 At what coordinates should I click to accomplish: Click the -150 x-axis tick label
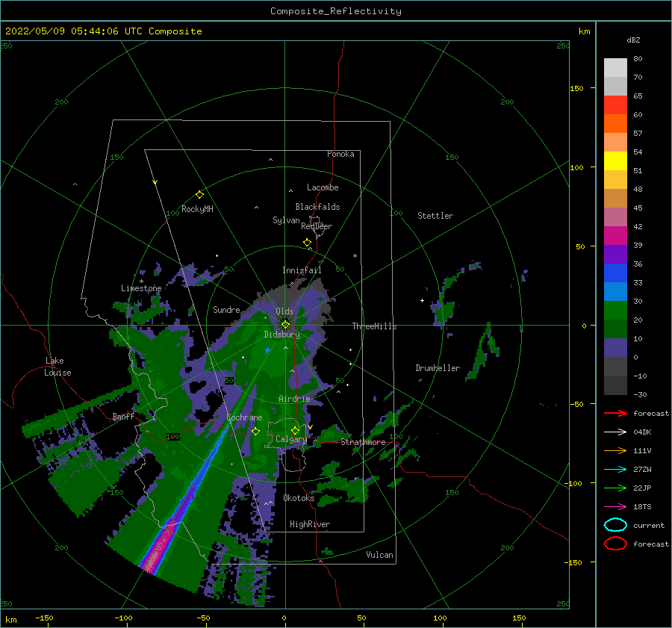pos(44,618)
